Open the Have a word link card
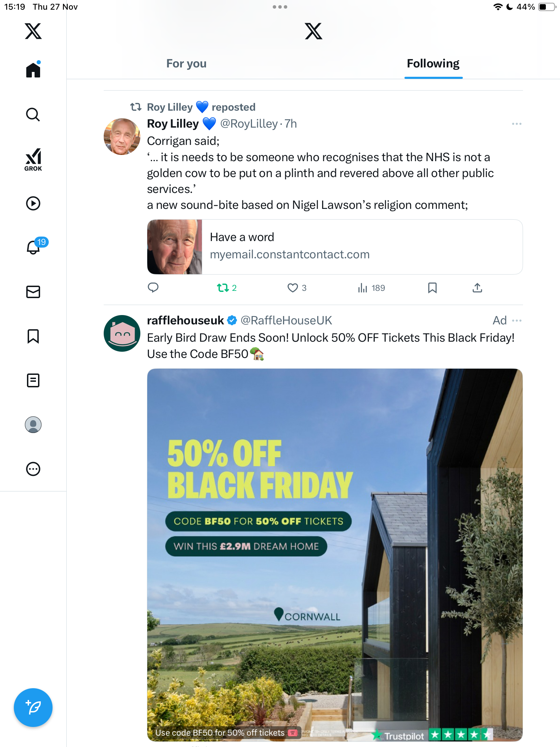Viewport: 560px width, 747px height. pos(335,247)
